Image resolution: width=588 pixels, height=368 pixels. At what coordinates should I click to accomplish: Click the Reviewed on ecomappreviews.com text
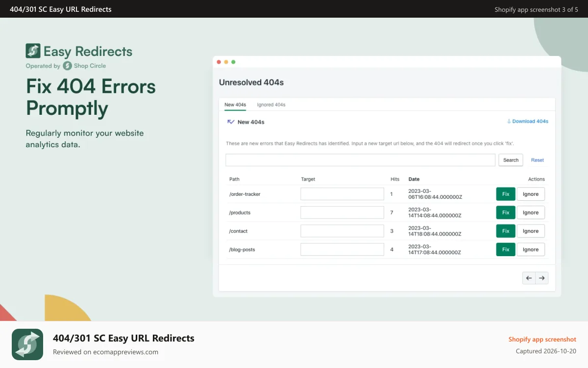[106, 352]
